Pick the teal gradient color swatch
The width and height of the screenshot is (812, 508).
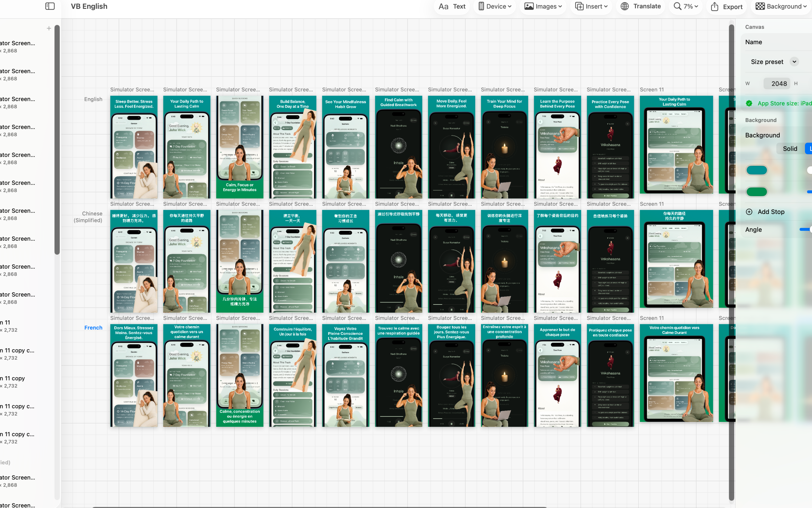tap(756, 170)
